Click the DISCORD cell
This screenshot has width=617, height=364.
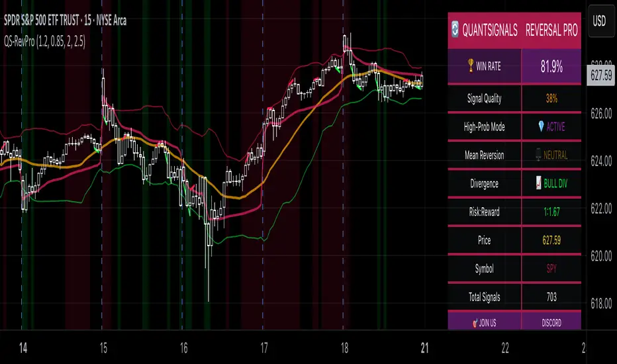click(x=551, y=323)
